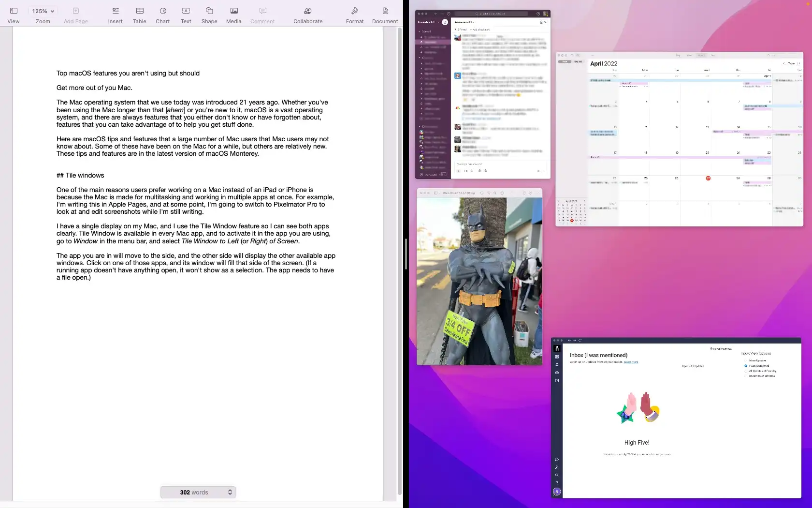Image resolution: width=812 pixels, height=508 pixels.
Task: Click the 'Get more out of you Mac.' line
Action: 94,88
